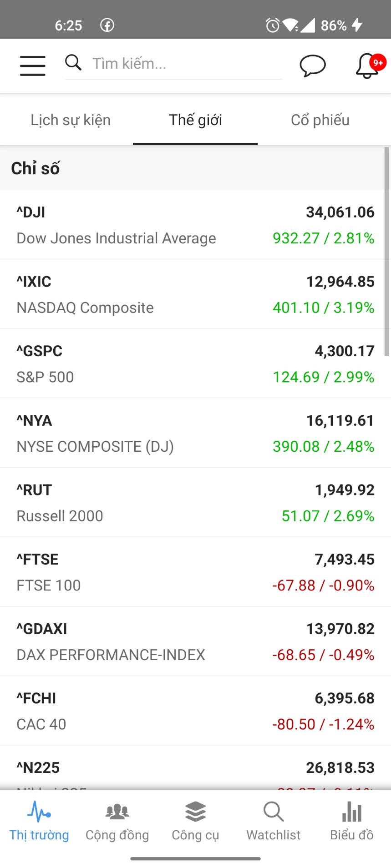Screen dimensions: 391x868
Task: Select the FTSE 100 index row
Action: (x=195, y=572)
